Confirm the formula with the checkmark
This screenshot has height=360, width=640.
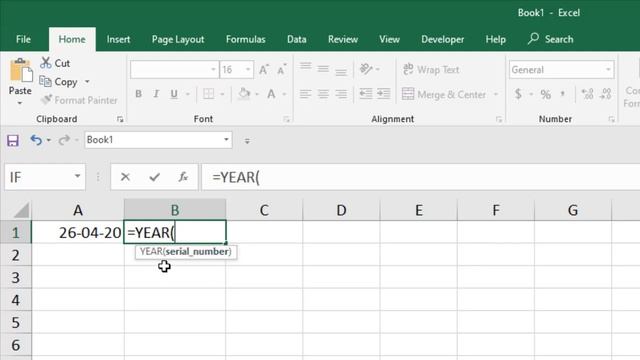(154, 177)
